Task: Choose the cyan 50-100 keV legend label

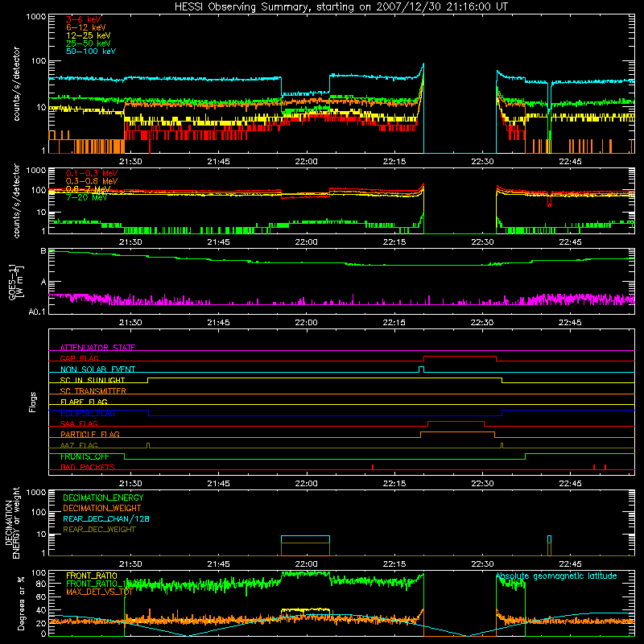Action: tap(91, 52)
